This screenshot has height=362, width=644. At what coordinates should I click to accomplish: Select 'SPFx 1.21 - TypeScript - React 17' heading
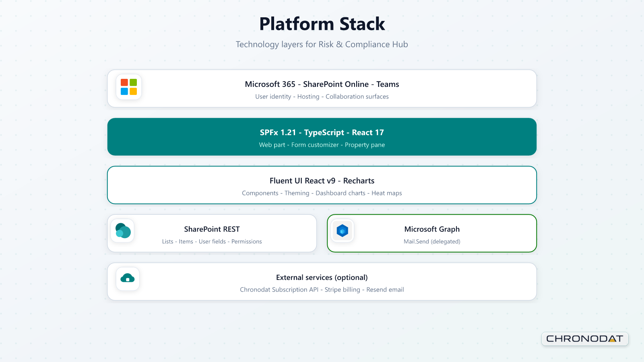tap(322, 133)
